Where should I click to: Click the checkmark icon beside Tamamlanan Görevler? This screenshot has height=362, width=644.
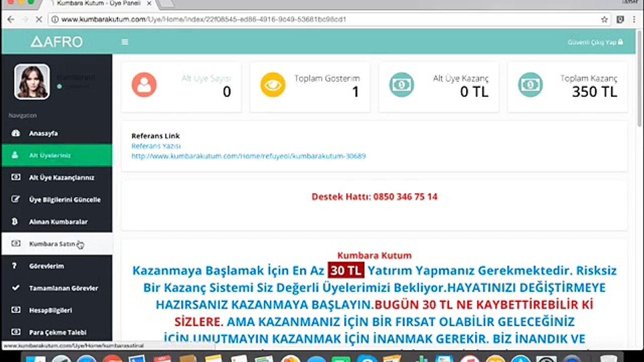tap(16, 288)
